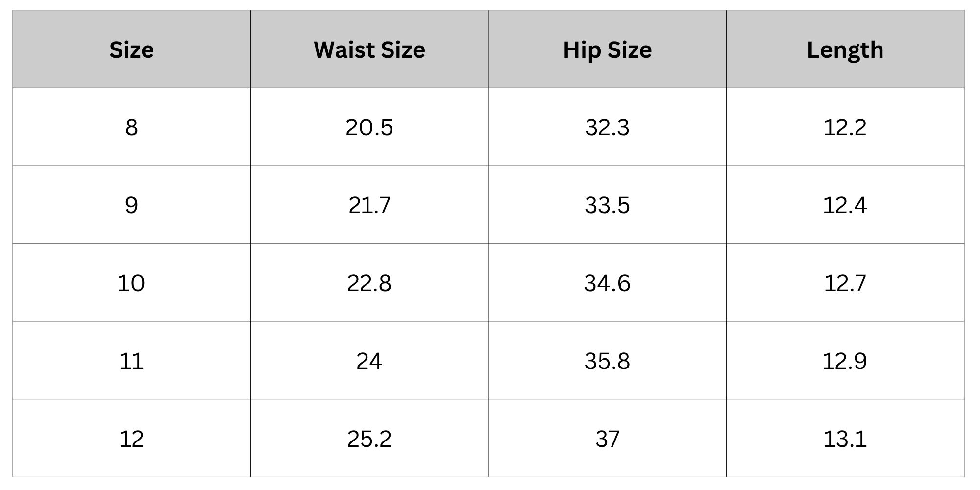Click the hip size 37 cell

point(607,439)
